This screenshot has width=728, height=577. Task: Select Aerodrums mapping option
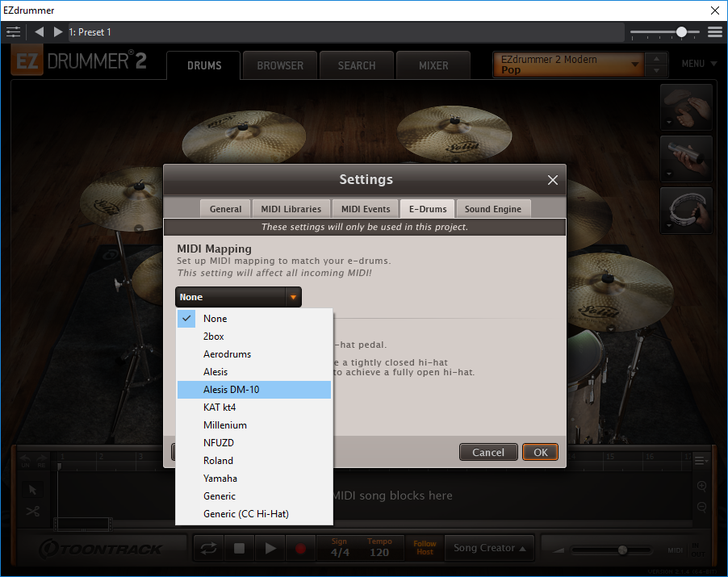pos(254,353)
